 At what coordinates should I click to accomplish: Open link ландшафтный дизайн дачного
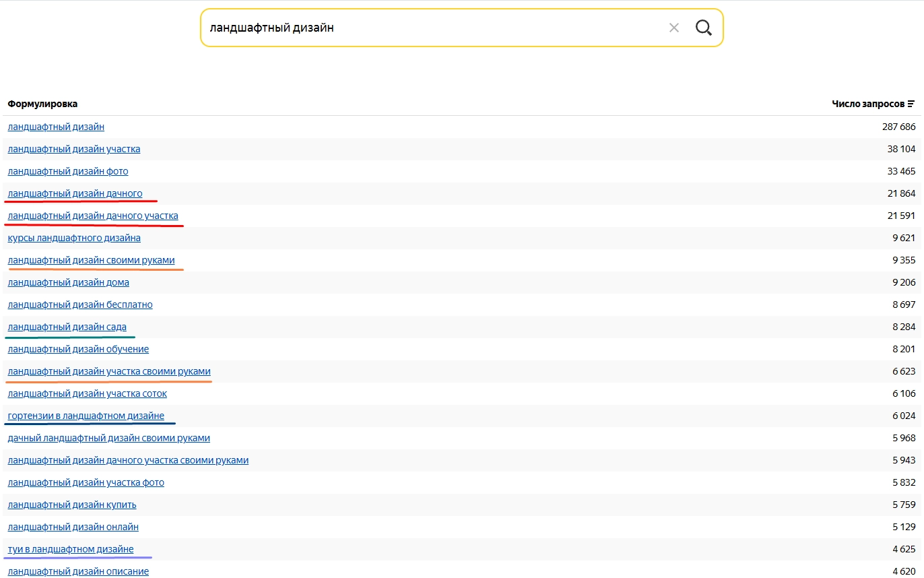pos(75,193)
